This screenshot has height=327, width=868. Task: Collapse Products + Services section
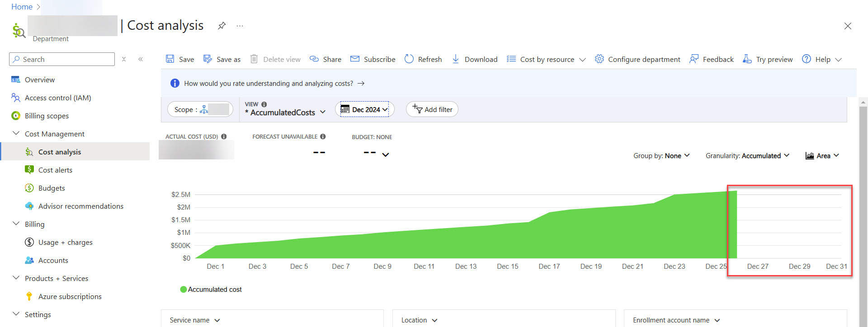(16, 278)
